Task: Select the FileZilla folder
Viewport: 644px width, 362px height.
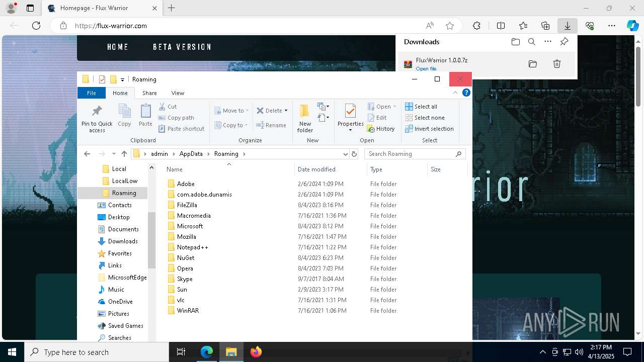Action: (x=187, y=205)
